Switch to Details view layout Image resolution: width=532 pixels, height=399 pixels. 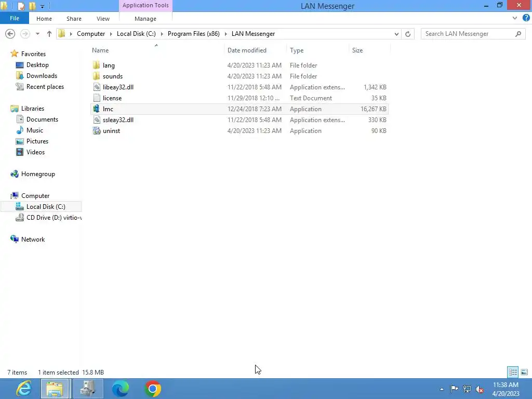point(513,372)
